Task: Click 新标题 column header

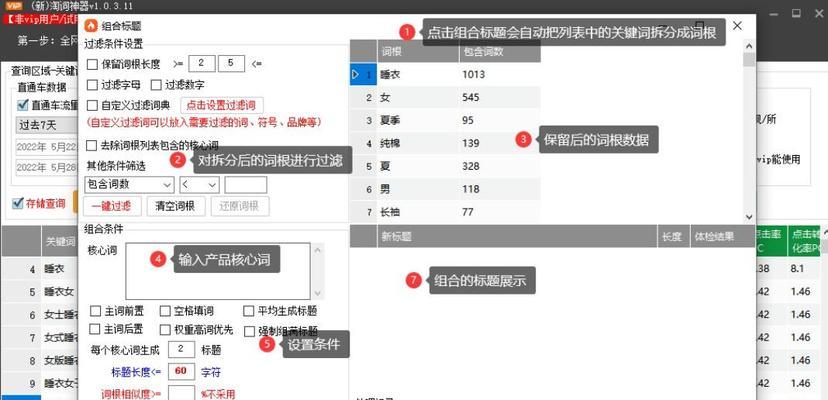Action: point(517,237)
